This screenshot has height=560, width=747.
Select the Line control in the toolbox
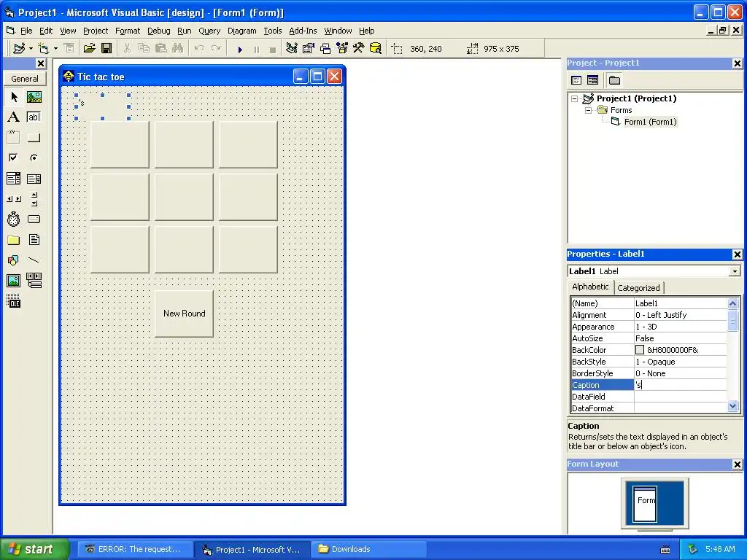pos(34,260)
